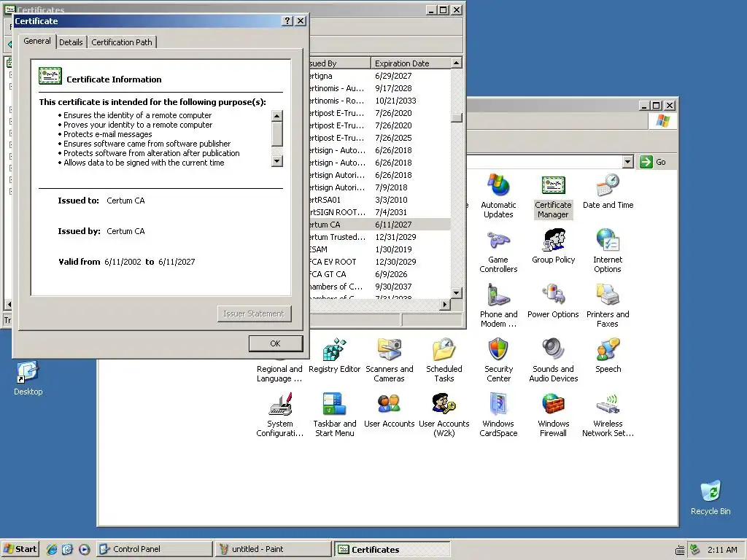
Task: Open Scheduled Tasks icon
Action: coord(444,360)
